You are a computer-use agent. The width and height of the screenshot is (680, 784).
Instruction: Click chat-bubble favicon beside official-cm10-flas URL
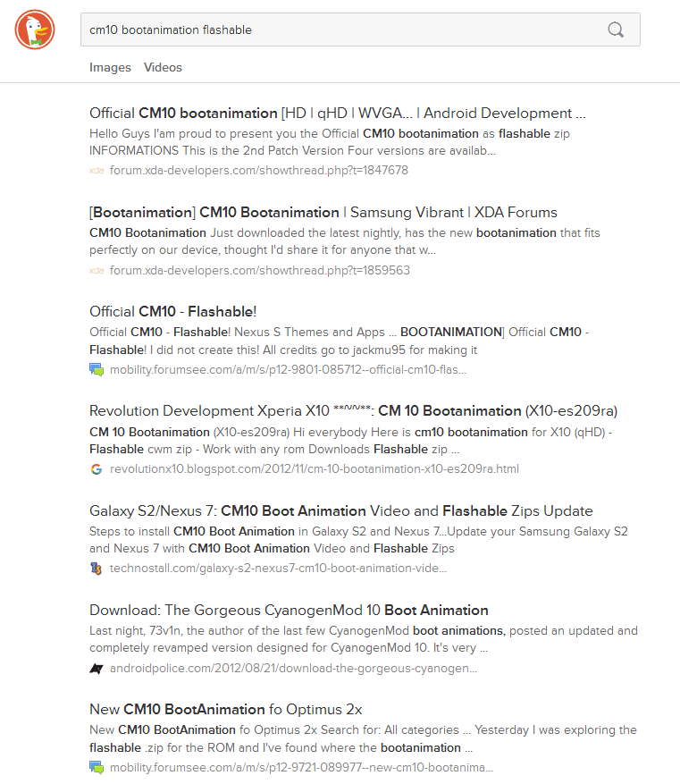click(97, 369)
